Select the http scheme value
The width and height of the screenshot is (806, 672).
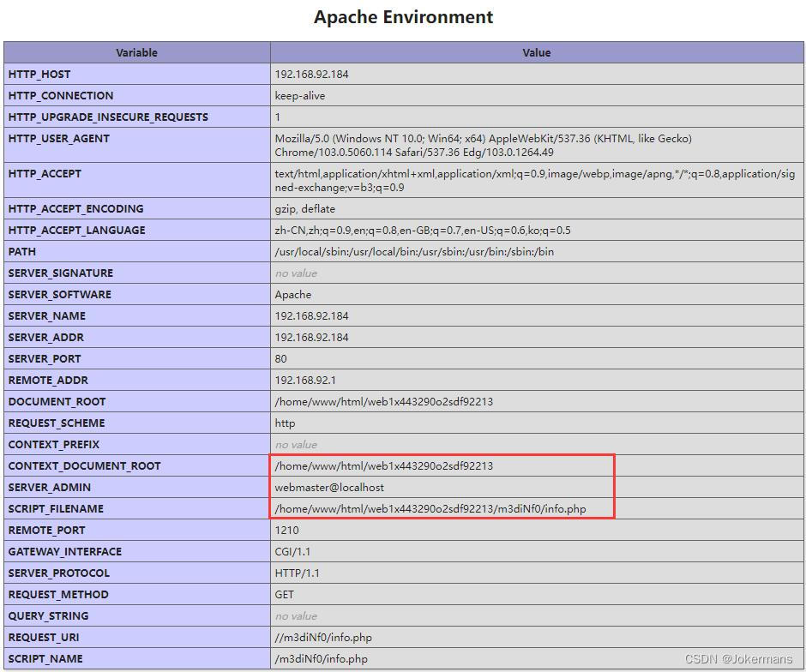[x=285, y=423]
